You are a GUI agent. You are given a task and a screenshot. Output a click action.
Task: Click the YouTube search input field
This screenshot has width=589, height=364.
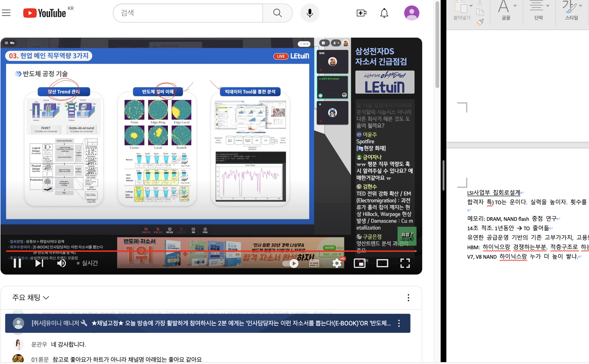click(188, 13)
